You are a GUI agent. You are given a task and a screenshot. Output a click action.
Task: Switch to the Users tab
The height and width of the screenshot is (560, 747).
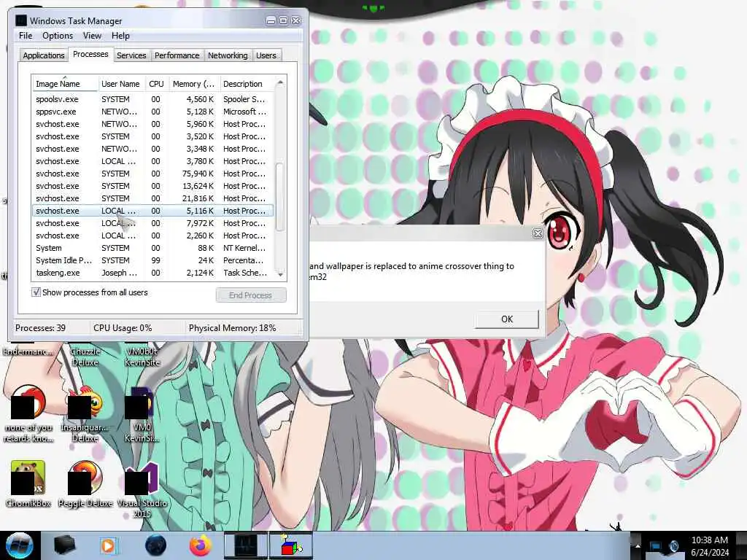pyautogui.click(x=266, y=55)
